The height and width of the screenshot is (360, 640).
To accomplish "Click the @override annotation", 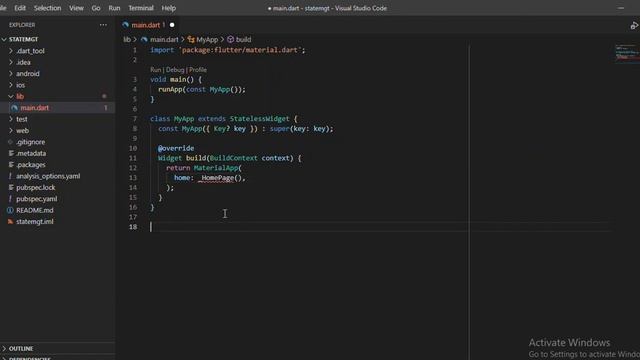I will pyautogui.click(x=176, y=148).
